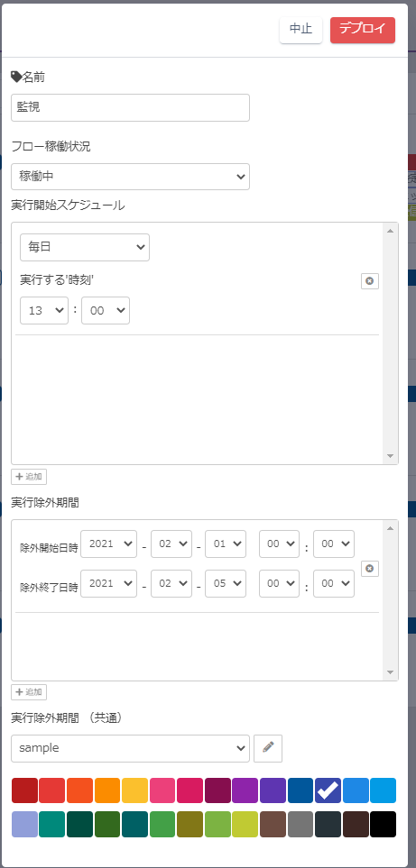Pick the light pink color swatch

tap(162, 790)
